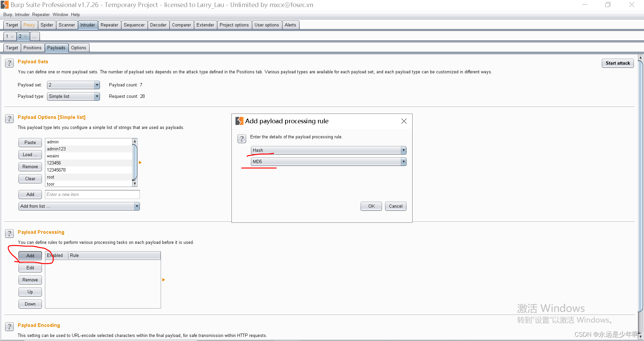Image resolution: width=644 pixels, height=341 pixels.
Task: Open help for Payload Processing section
Action: point(9,233)
